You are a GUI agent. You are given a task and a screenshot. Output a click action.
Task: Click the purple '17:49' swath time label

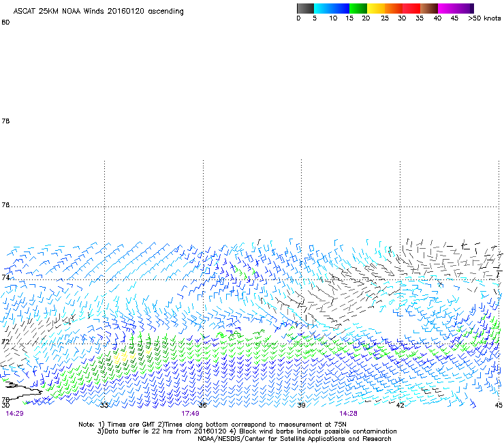(190, 414)
